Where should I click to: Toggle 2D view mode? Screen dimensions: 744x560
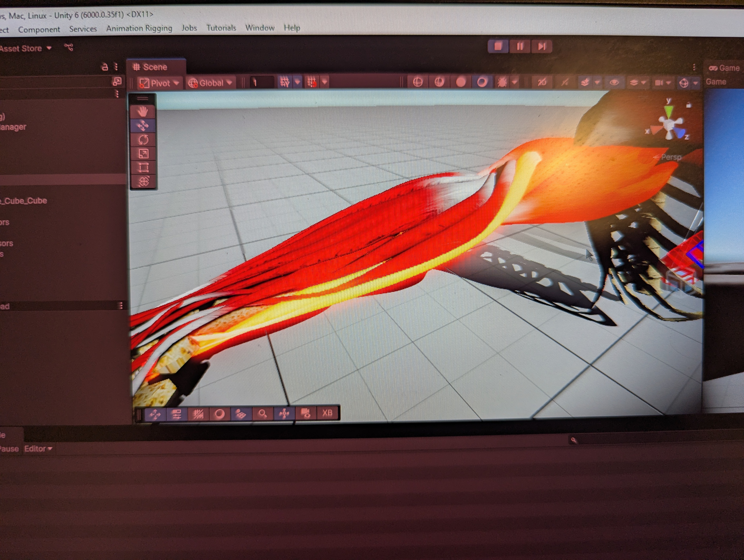click(542, 82)
